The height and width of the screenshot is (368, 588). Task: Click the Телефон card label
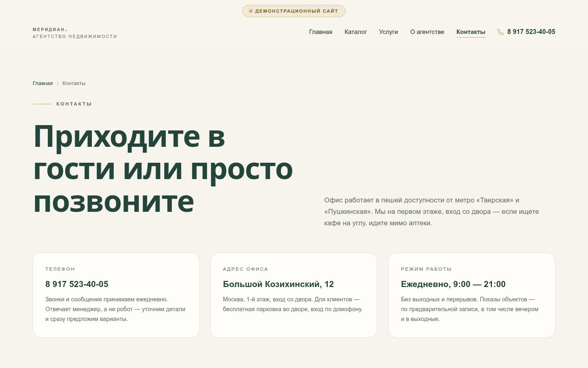(60, 269)
